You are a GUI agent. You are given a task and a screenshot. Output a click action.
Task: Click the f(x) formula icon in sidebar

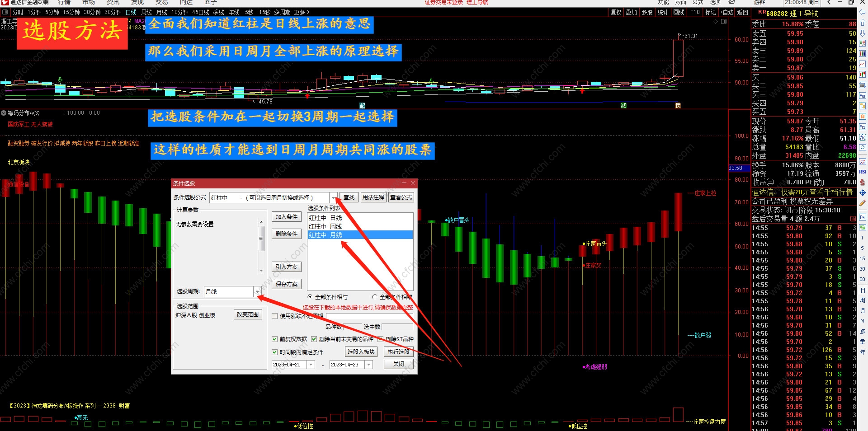pos(863,136)
